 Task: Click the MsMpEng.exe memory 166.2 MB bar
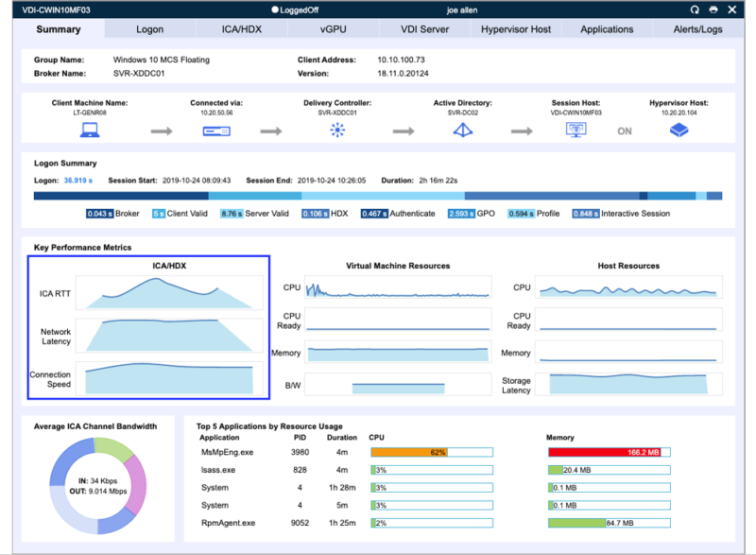tap(610, 452)
